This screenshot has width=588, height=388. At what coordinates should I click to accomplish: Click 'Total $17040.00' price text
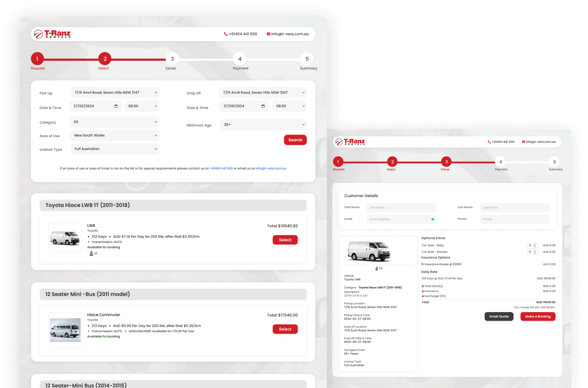click(282, 315)
